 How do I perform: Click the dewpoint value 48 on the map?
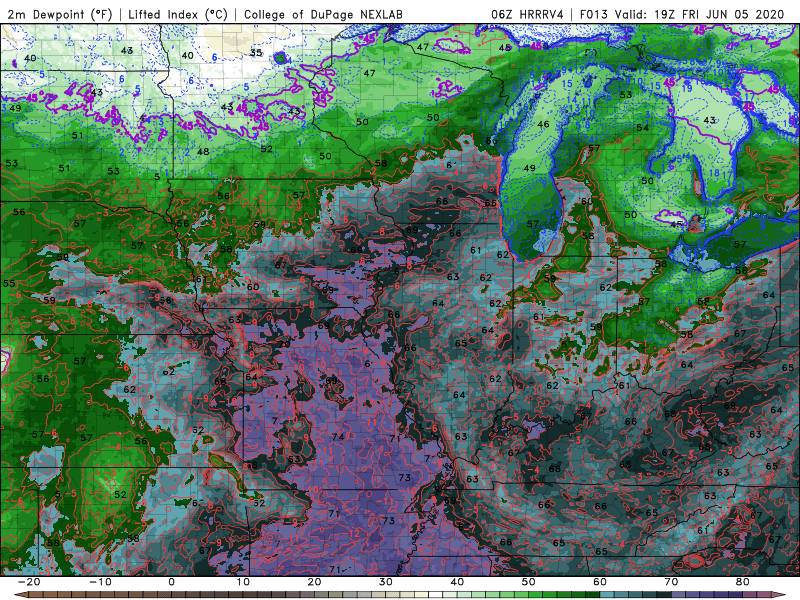(203, 152)
